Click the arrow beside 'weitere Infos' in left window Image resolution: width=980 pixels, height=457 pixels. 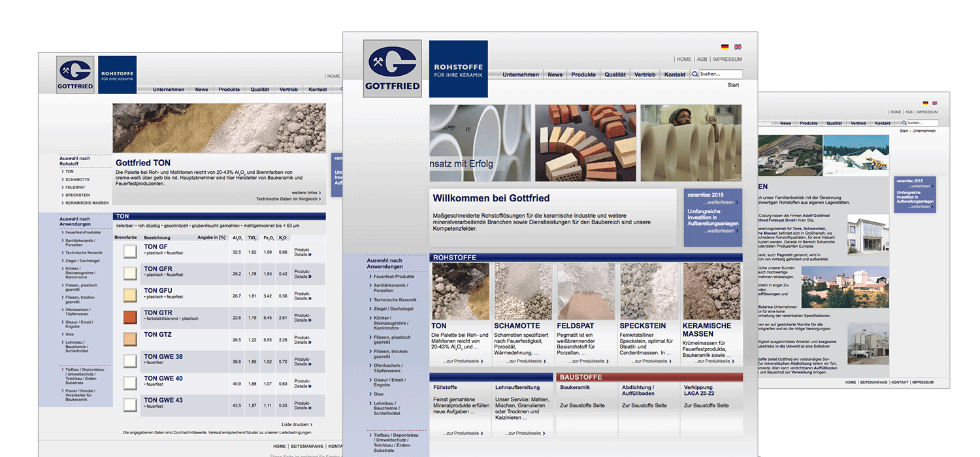click(x=320, y=193)
